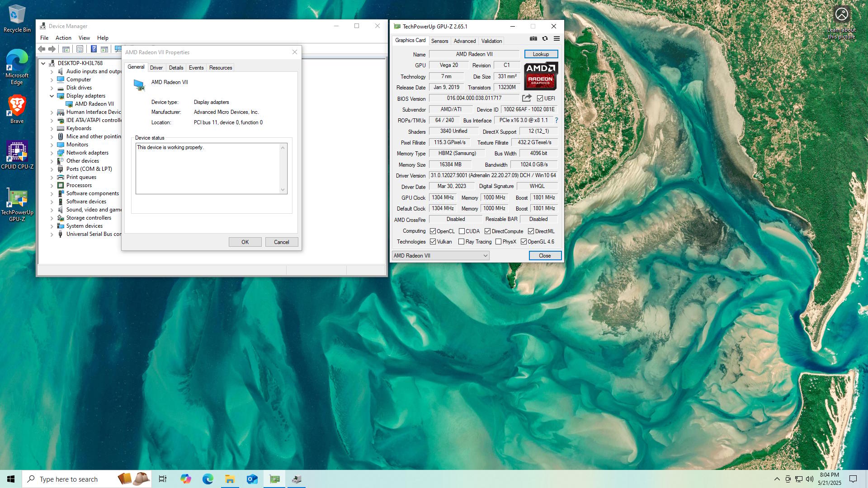Image resolution: width=868 pixels, height=488 pixels.
Task: Select the Microsoft Edge desktop icon
Action: point(17,67)
